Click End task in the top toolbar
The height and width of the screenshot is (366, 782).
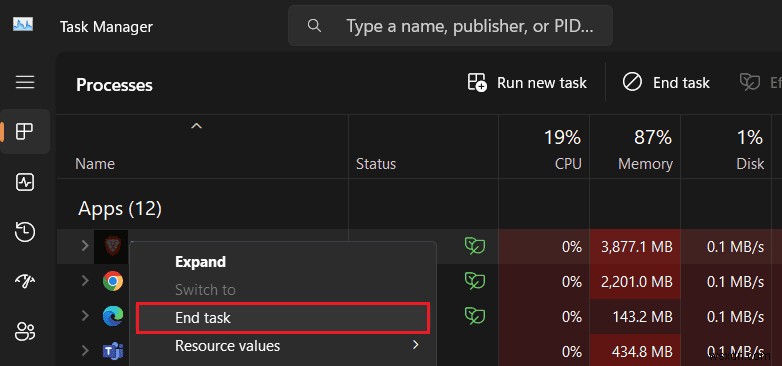click(x=666, y=83)
